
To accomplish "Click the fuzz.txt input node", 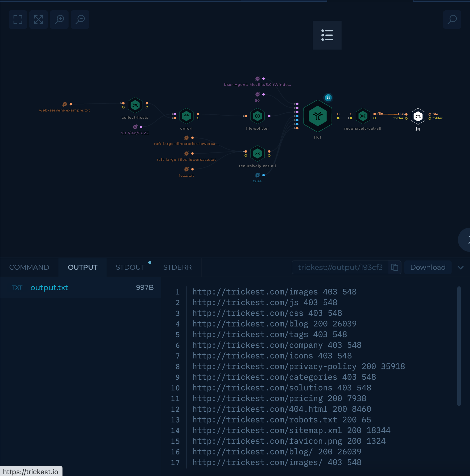I will click(186, 169).
